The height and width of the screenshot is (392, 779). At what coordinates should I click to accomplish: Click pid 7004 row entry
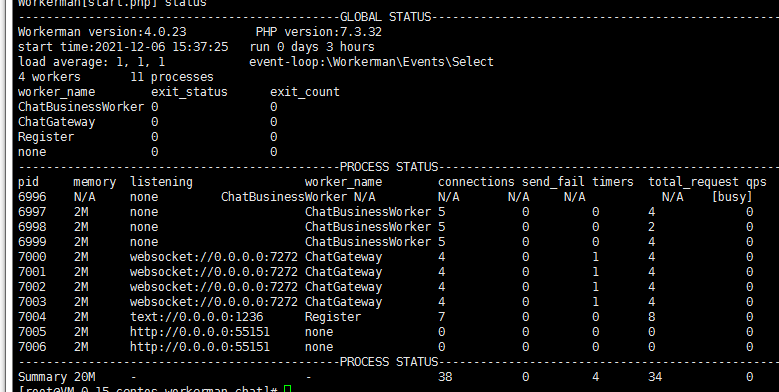click(32, 317)
